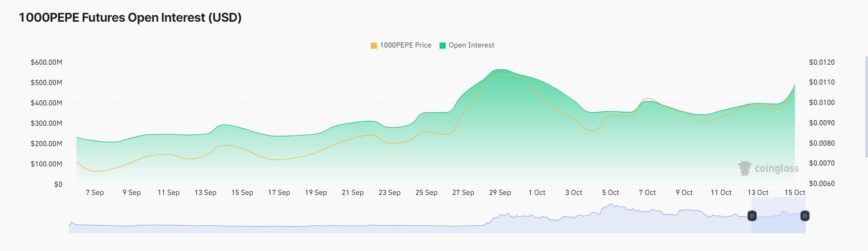The width and height of the screenshot is (868, 251).
Task: Click the 7 Oct date label
Action: (x=647, y=193)
